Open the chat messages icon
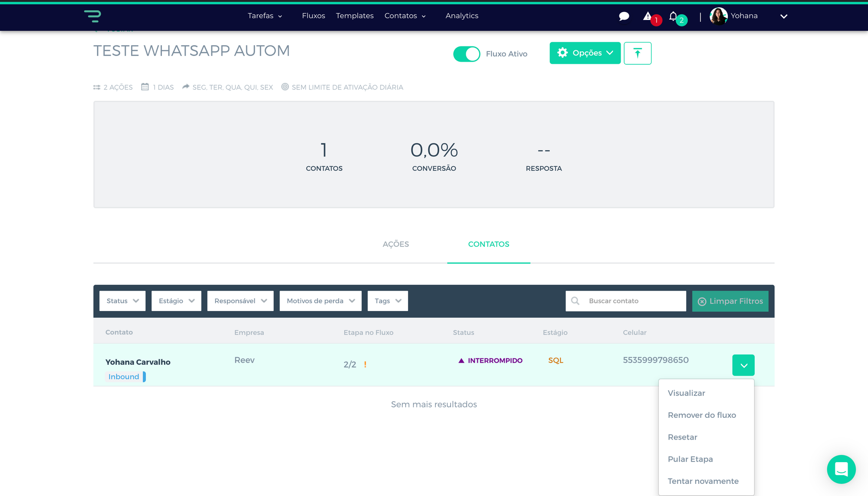The width and height of the screenshot is (868, 496). [624, 17]
